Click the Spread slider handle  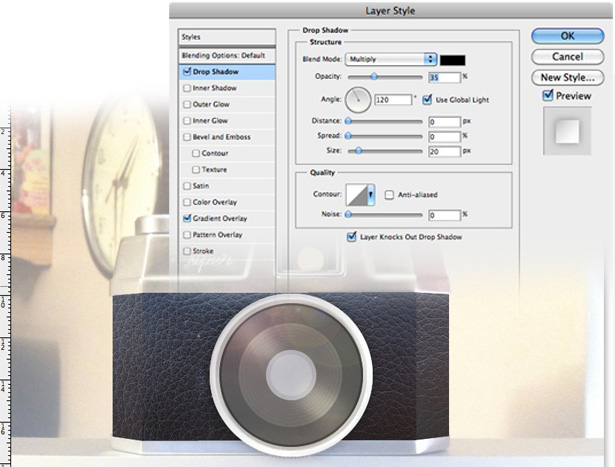click(348, 136)
